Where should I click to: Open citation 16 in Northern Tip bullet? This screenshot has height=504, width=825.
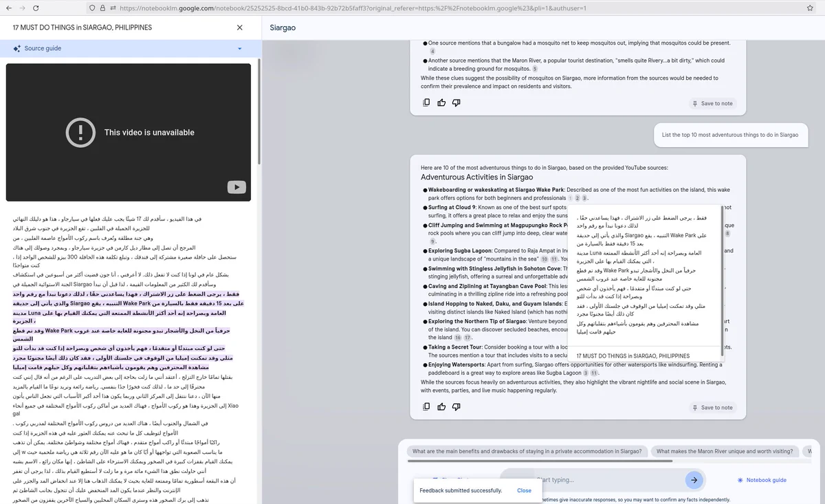point(458,338)
